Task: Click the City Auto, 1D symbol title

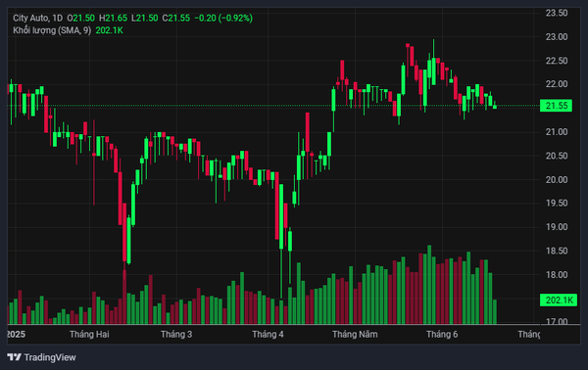Action: (x=38, y=18)
